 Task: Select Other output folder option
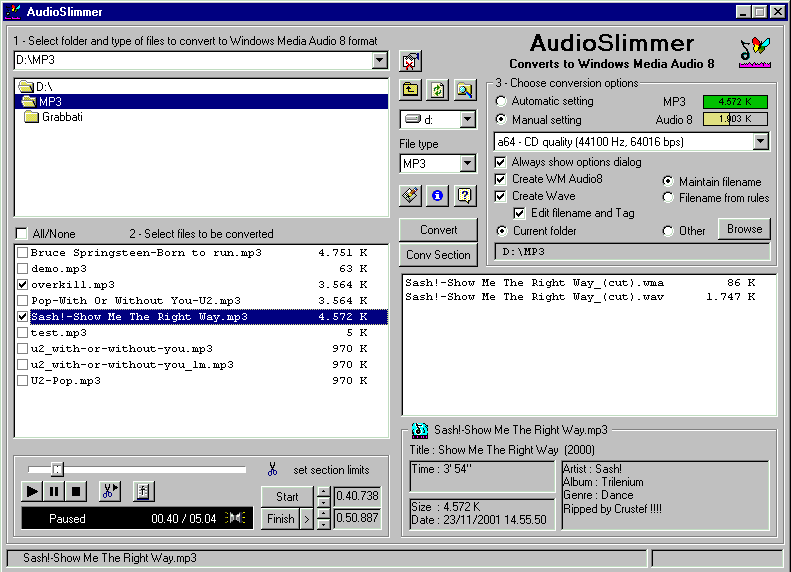(x=668, y=231)
